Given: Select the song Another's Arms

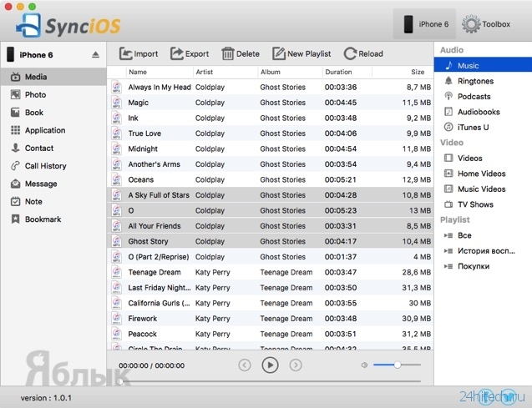Looking at the screenshot, I should tap(270, 164).
